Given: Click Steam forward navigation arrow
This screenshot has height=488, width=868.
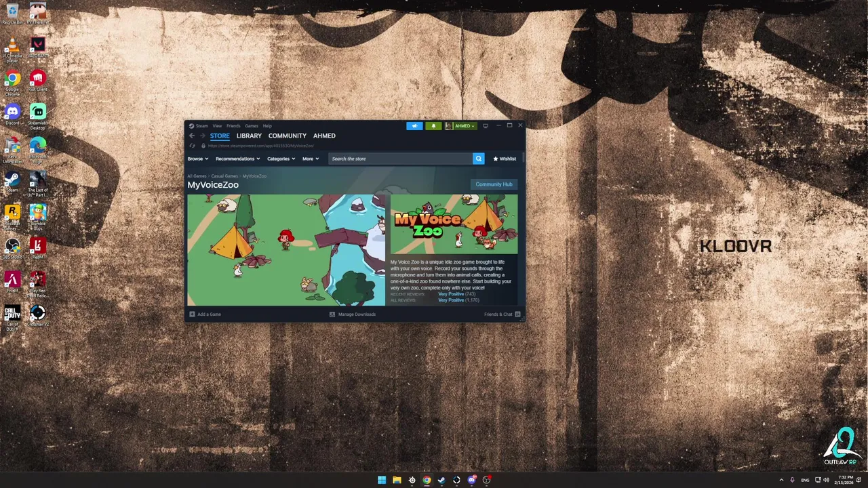Looking at the screenshot, I should click(x=202, y=136).
